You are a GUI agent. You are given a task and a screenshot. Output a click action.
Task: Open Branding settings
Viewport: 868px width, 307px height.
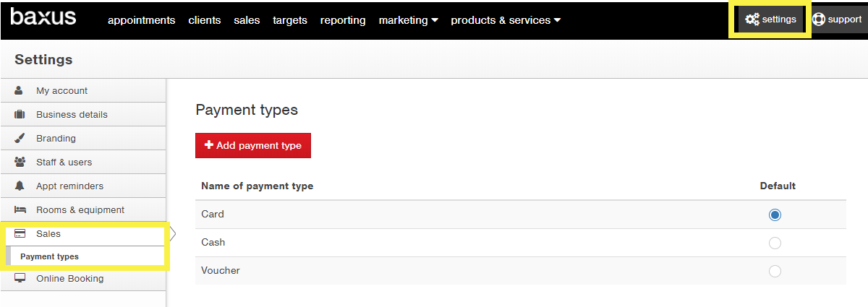click(83, 138)
